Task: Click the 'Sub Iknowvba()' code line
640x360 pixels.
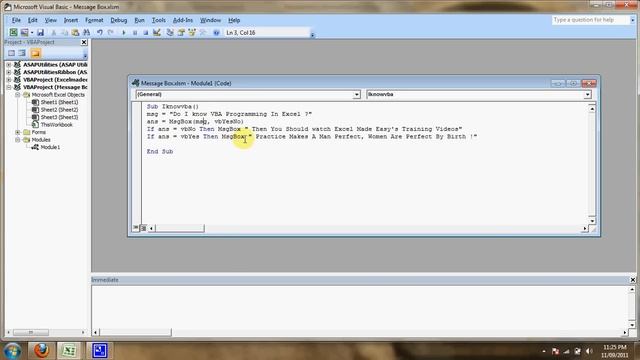Action: tap(173, 107)
